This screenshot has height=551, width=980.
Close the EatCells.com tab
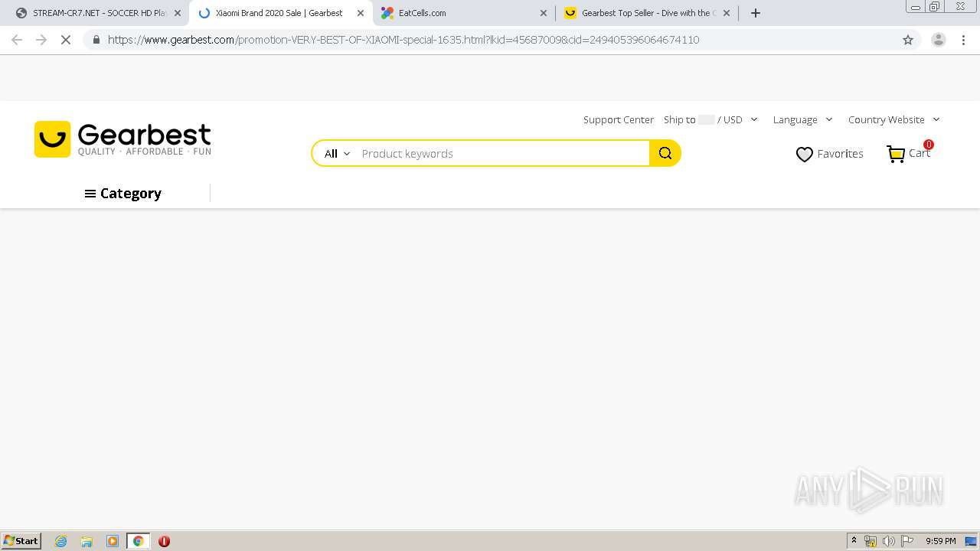(544, 13)
